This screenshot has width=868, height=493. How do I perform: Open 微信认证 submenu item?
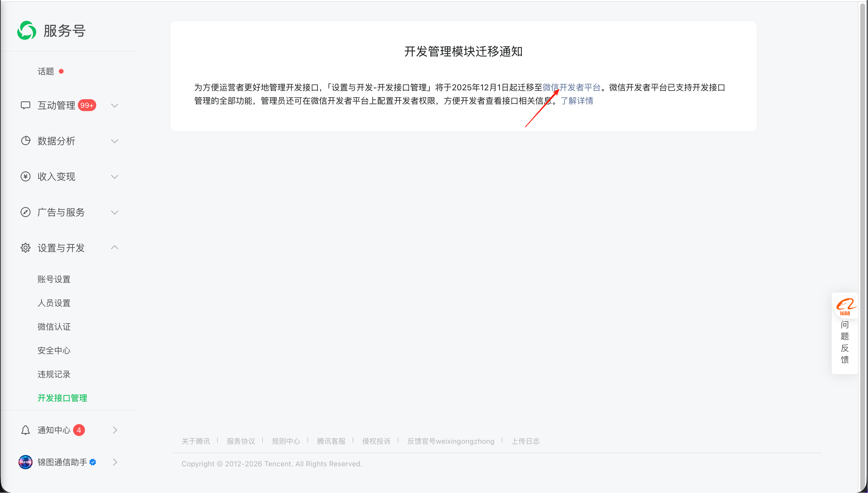(x=54, y=327)
